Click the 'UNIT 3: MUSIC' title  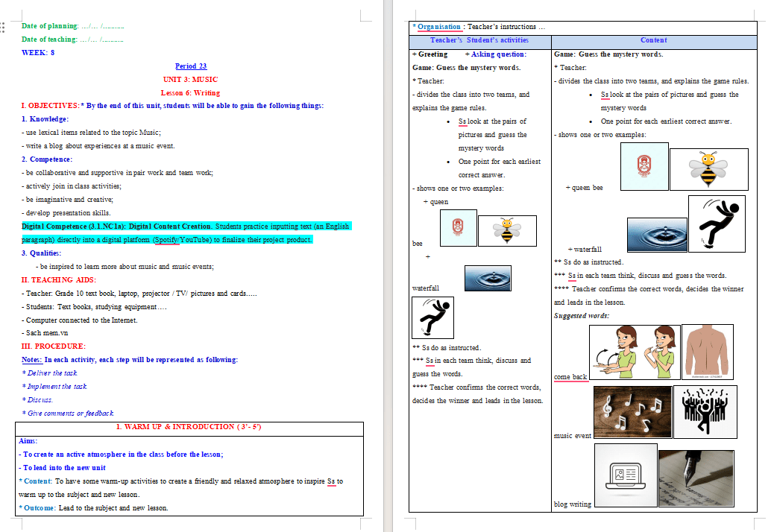(x=191, y=80)
